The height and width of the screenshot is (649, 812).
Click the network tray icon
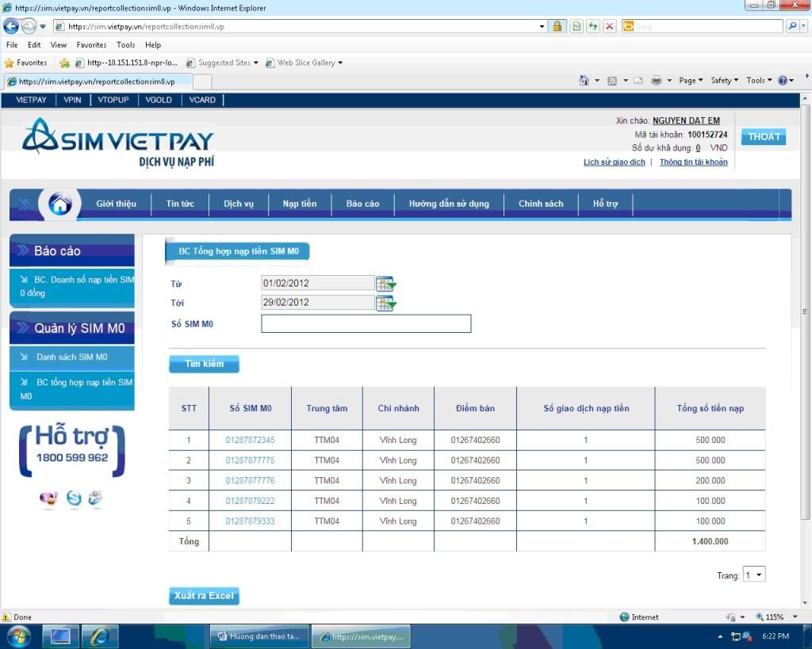[x=735, y=636]
